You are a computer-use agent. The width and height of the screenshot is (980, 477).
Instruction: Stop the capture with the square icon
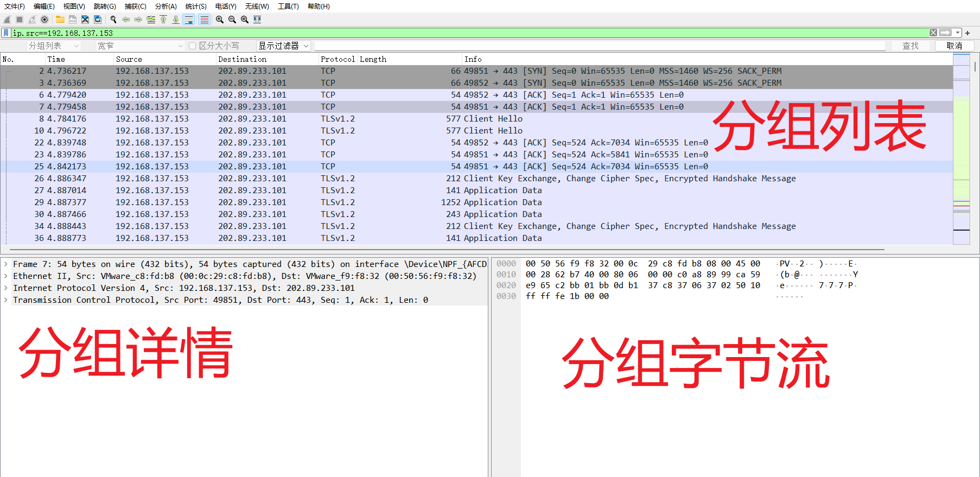click(20, 20)
